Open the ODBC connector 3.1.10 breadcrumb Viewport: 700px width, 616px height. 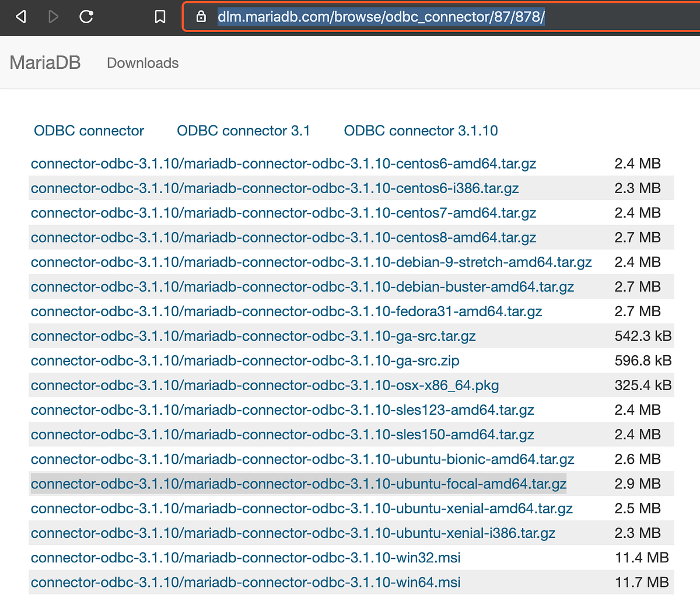[x=421, y=131]
